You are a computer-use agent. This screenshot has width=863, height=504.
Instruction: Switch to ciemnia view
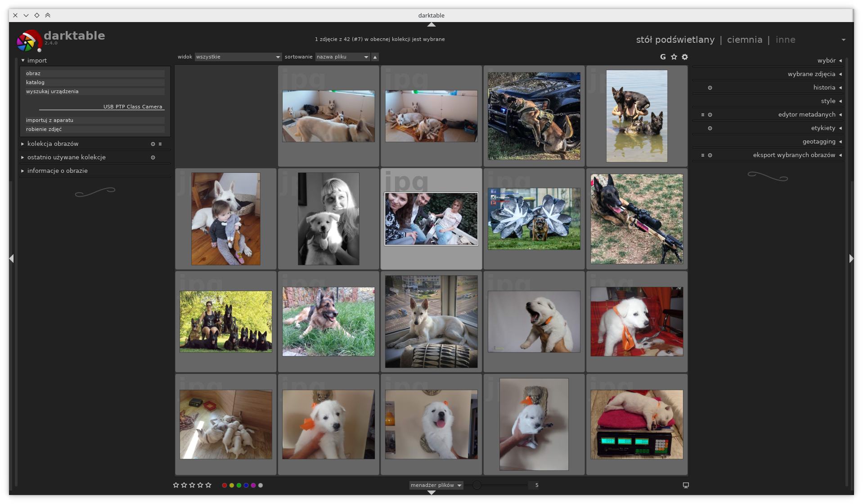[745, 40]
